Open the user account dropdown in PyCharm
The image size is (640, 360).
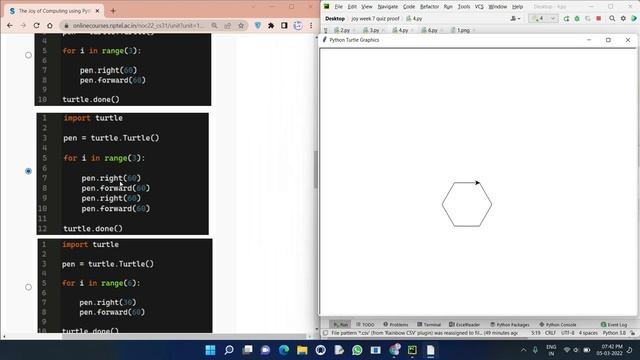515,18
